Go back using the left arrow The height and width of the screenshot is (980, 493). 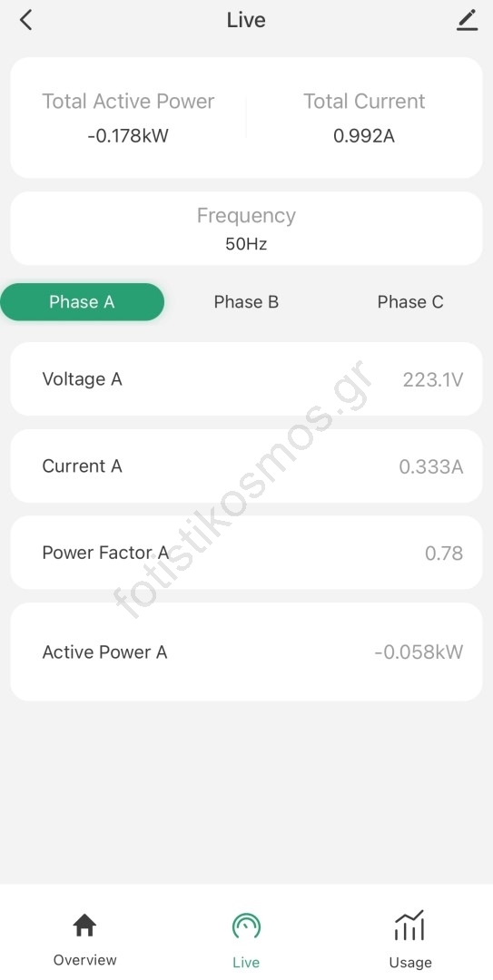pos(25,20)
